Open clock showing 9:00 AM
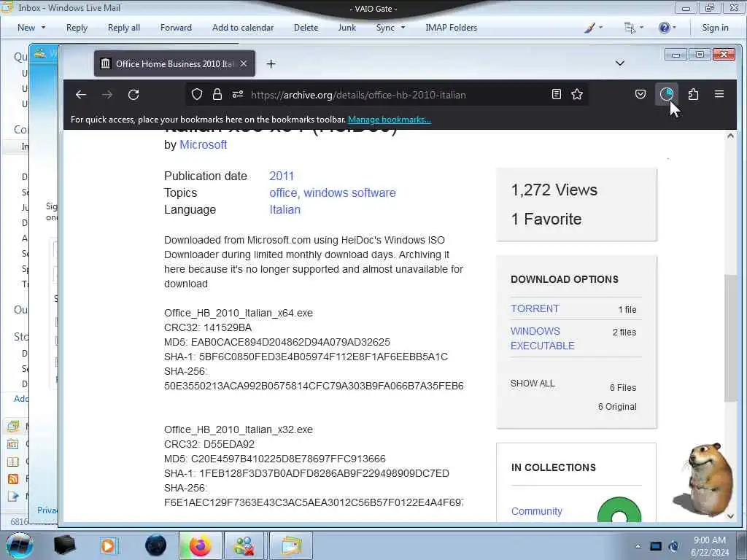 (x=710, y=546)
